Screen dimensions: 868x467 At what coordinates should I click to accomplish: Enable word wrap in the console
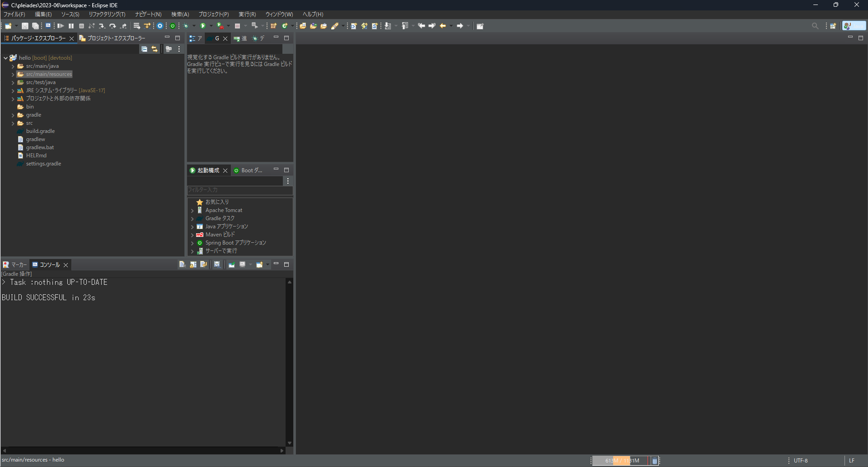[x=203, y=264]
